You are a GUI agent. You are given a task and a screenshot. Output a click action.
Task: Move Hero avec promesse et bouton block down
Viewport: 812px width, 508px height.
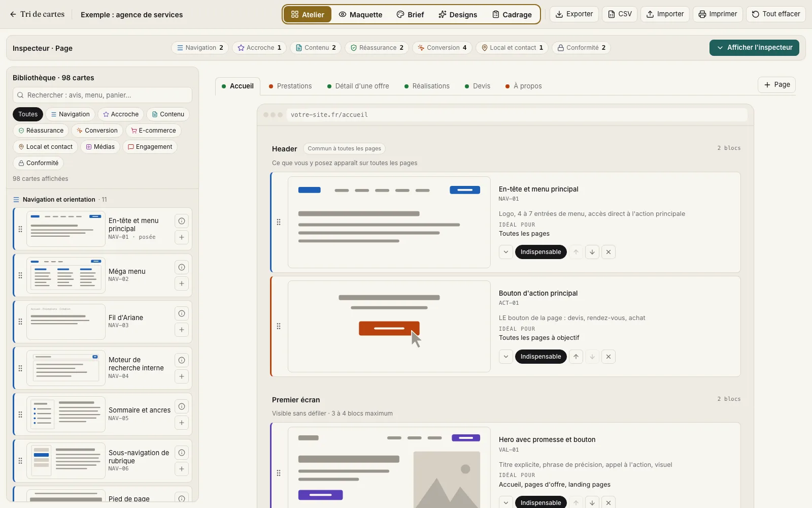pos(592,502)
